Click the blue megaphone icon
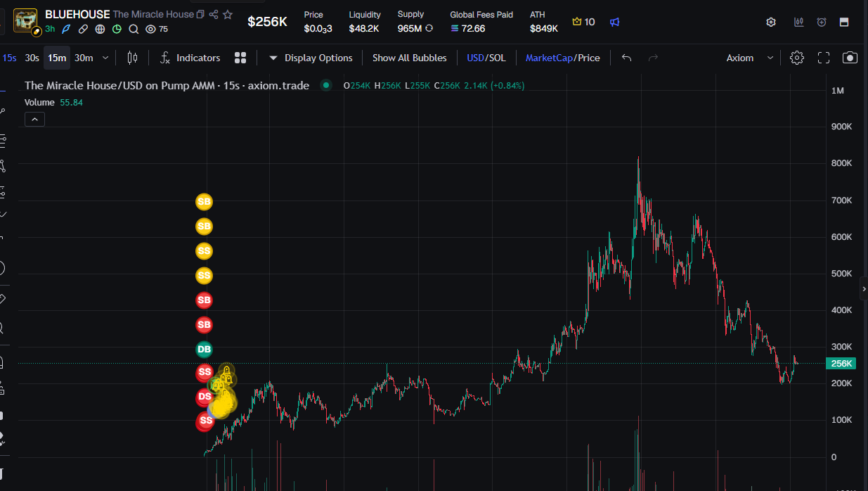The image size is (868, 491). [x=615, y=22]
